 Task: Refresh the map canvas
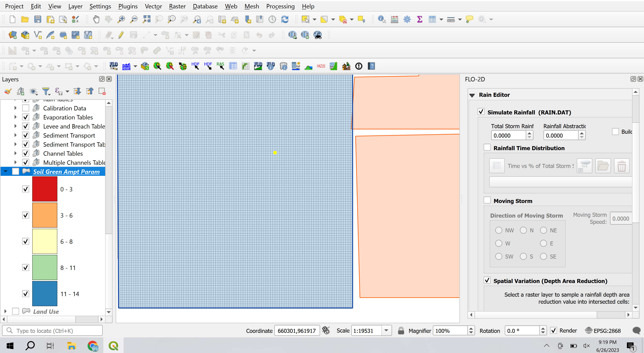[285, 19]
